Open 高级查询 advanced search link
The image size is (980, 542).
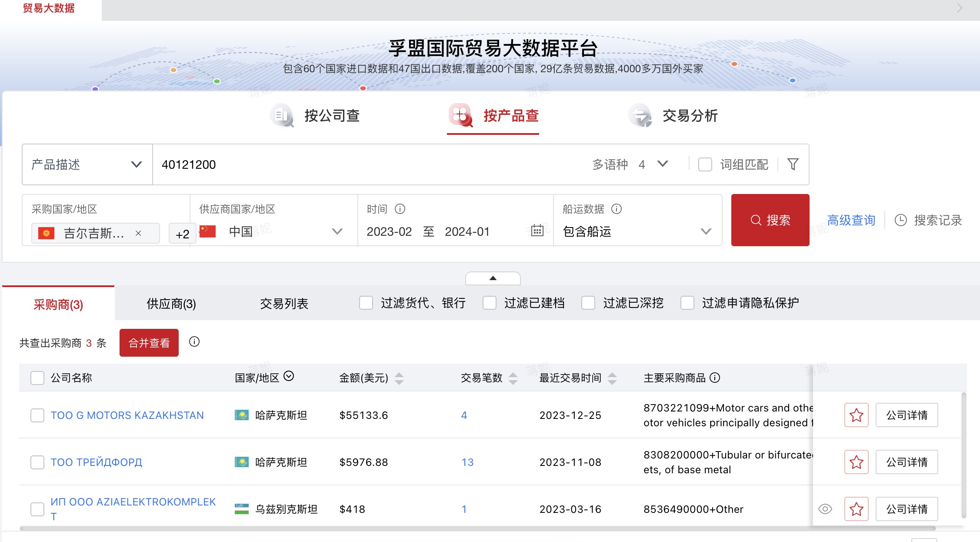[x=851, y=220]
